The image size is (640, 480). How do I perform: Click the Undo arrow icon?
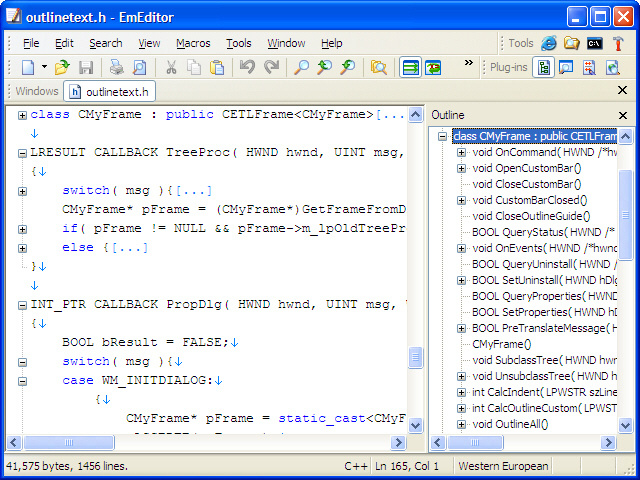247,68
